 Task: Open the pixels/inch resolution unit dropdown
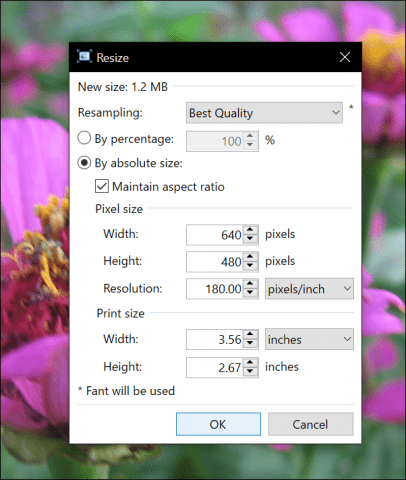(x=309, y=288)
